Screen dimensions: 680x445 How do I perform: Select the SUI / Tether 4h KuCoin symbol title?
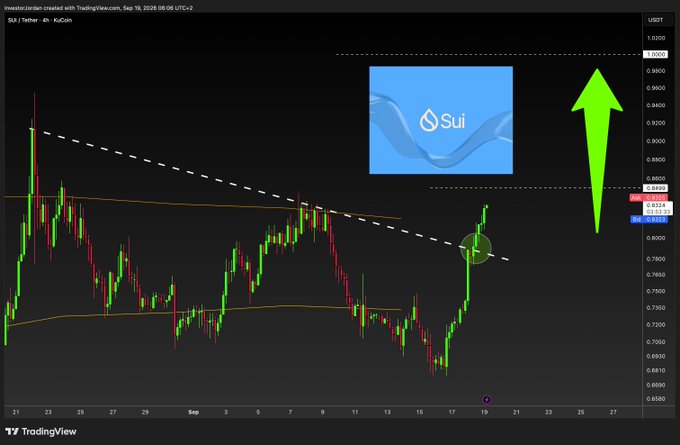pyautogui.click(x=40, y=20)
